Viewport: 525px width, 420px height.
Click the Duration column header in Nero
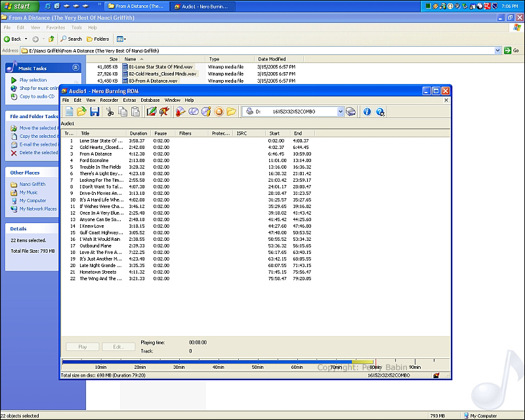coord(138,133)
